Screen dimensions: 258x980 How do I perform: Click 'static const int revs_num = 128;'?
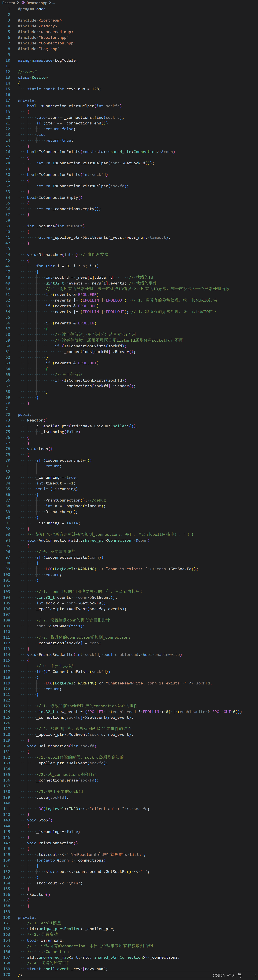point(64,89)
